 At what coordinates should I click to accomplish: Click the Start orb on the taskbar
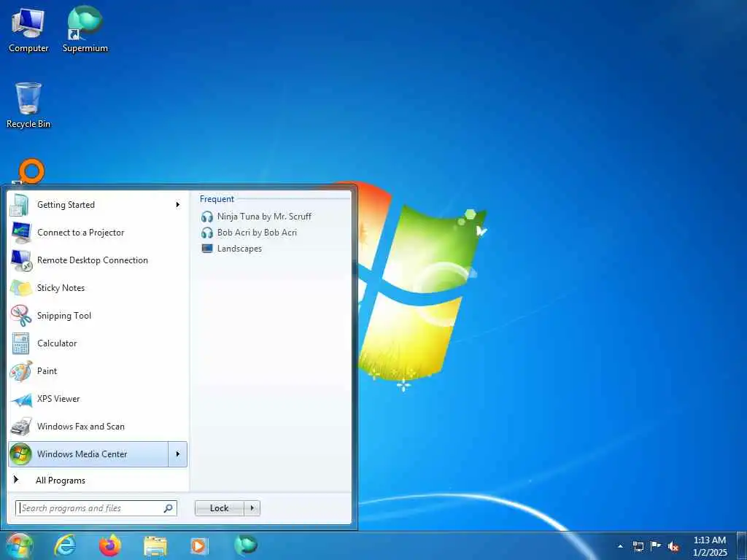(19, 546)
